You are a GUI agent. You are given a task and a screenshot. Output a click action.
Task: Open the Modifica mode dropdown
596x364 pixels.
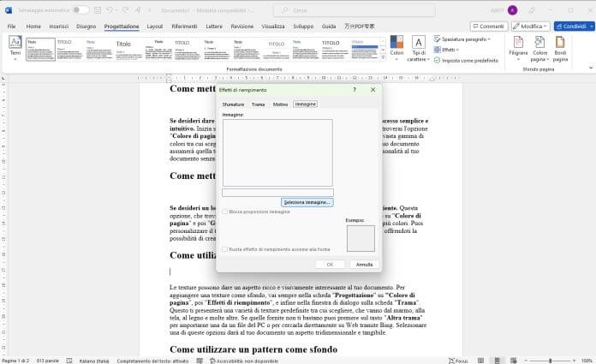pos(531,27)
